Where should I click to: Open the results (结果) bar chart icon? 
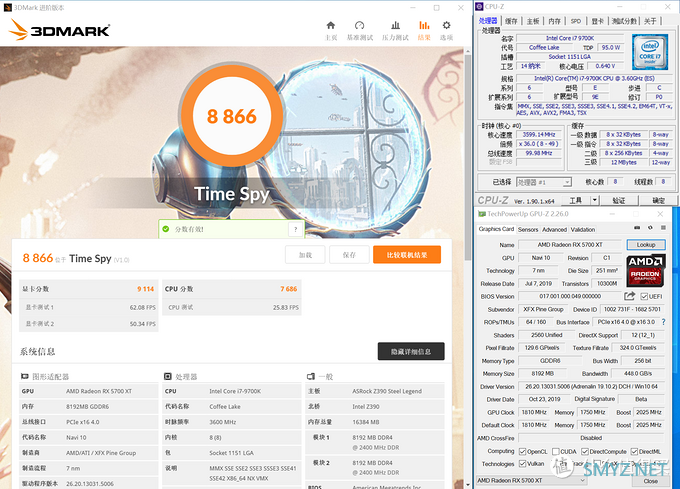pyautogui.click(x=424, y=25)
